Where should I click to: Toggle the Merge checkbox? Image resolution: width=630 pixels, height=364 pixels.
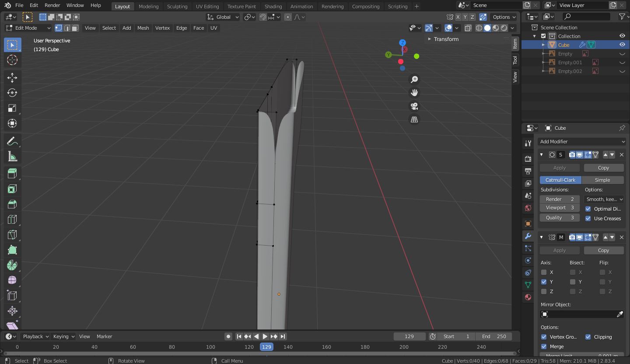point(544,347)
